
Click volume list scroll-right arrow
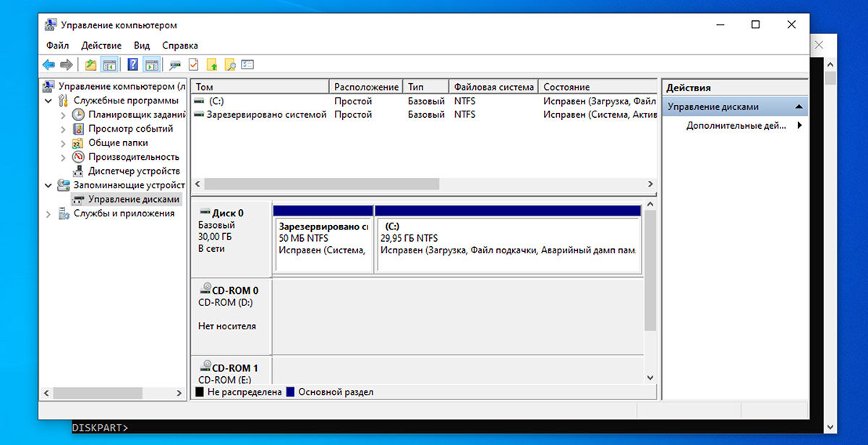[x=650, y=184]
